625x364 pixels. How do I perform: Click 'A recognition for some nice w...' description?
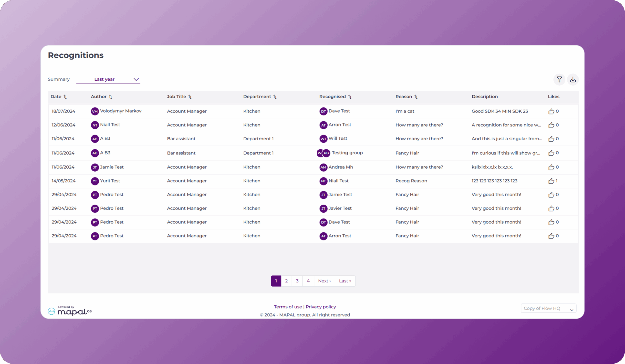(x=506, y=125)
